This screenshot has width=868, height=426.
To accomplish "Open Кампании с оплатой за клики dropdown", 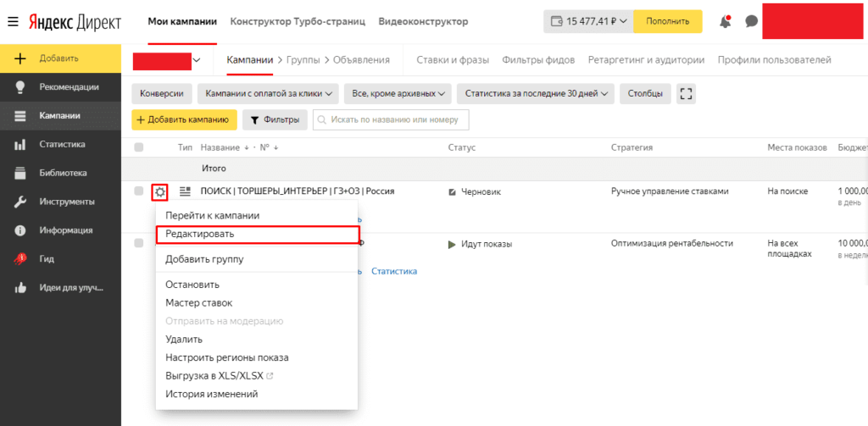I will (x=268, y=93).
